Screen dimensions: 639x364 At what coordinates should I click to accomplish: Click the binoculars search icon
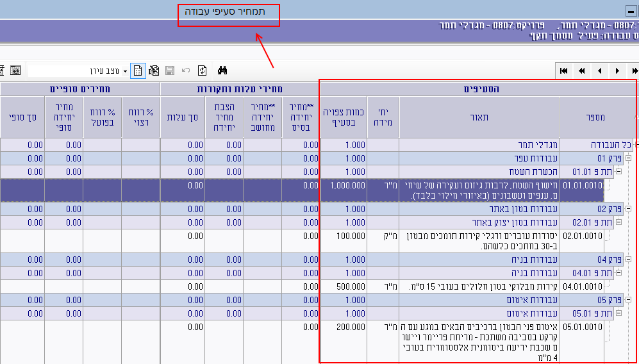pos(223,70)
